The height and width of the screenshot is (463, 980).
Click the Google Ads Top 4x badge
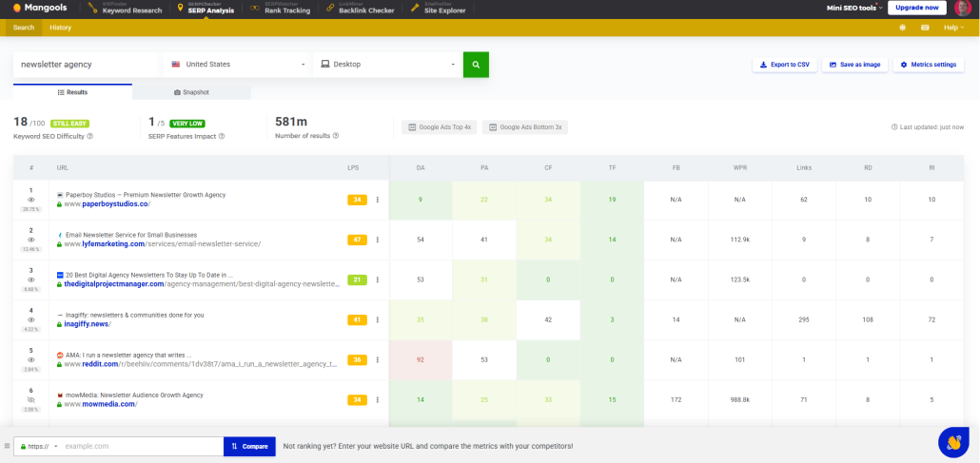click(440, 127)
